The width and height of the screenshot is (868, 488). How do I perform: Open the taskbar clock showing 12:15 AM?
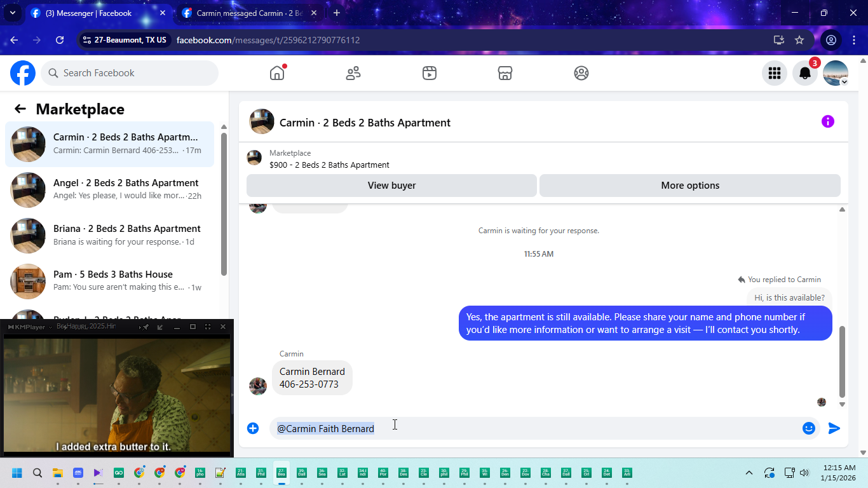point(838,473)
